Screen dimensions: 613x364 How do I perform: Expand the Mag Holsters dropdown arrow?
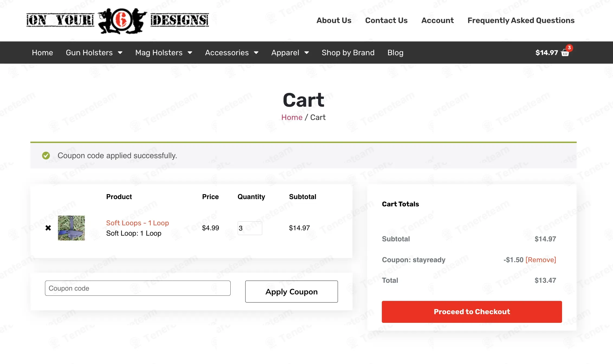point(190,53)
